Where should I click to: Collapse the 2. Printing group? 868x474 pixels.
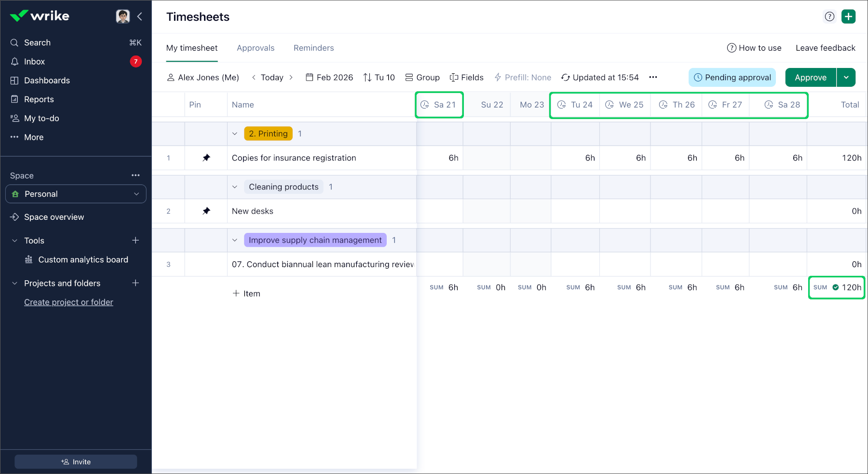pos(235,134)
